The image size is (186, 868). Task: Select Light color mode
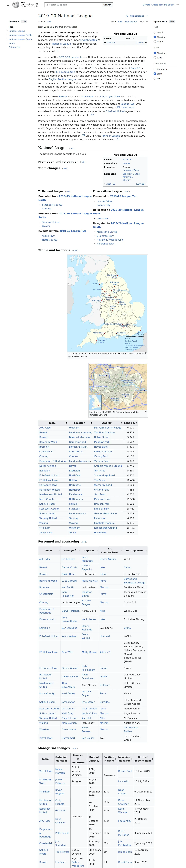155,74
